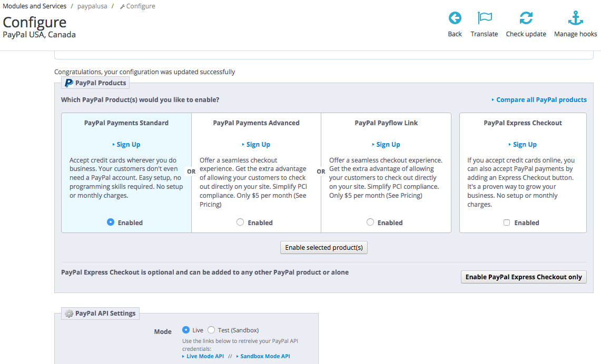Click Enable selected product(s) button

point(324,248)
